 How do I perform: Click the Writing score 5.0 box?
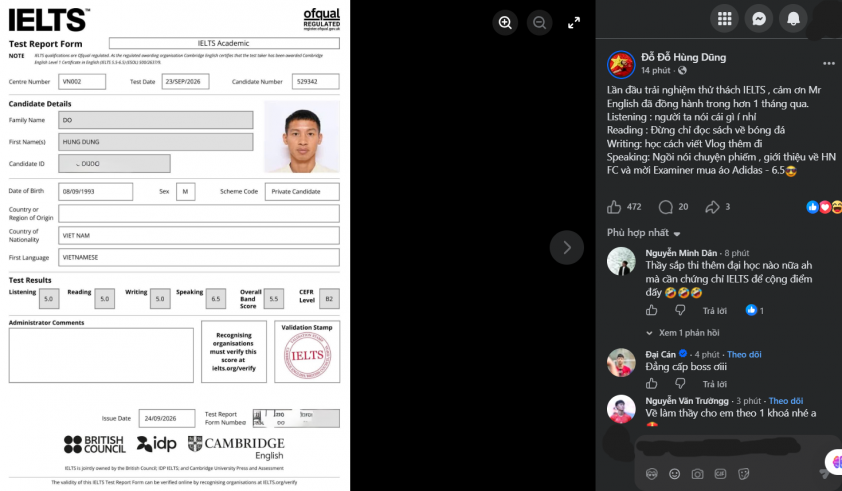point(160,299)
